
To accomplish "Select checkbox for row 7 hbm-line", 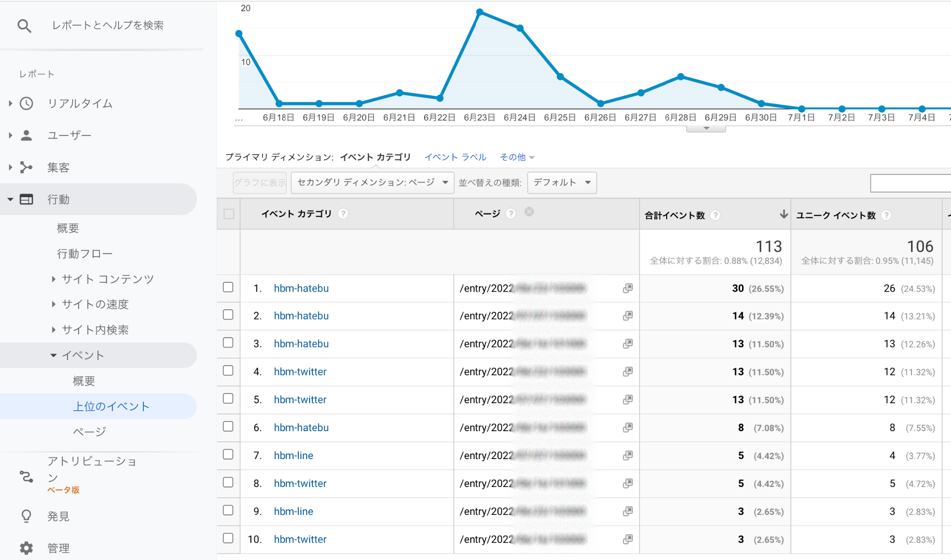I will point(228,454).
